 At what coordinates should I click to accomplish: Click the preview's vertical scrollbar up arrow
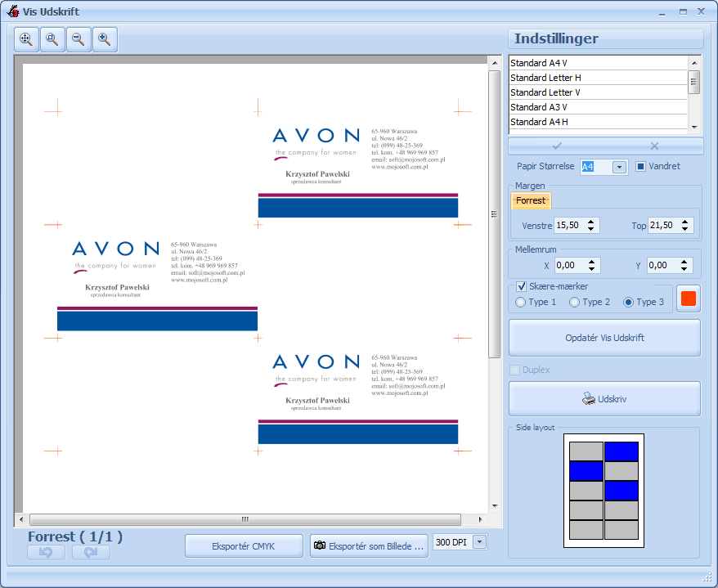click(495, 63)
